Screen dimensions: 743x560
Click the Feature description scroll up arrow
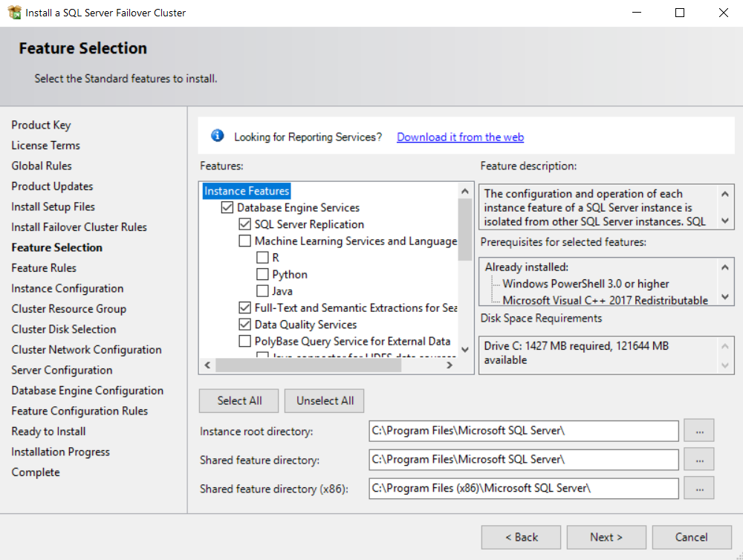tap(725, 194)
